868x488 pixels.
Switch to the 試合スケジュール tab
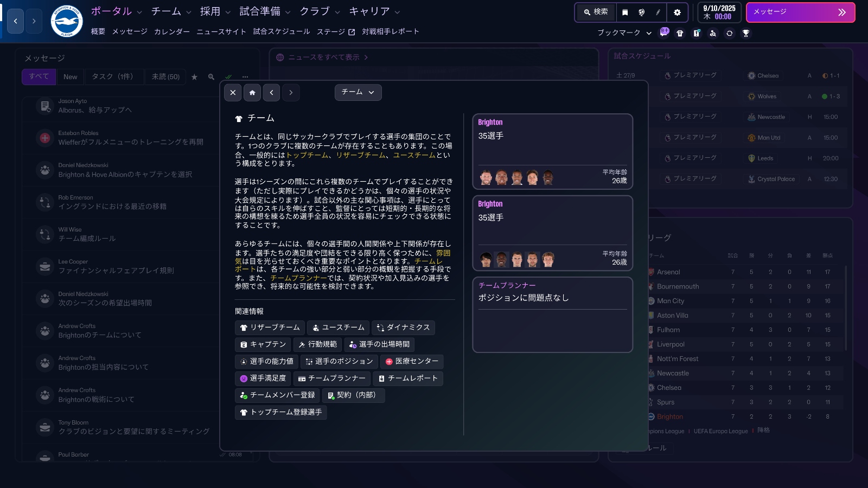(282, 31)
